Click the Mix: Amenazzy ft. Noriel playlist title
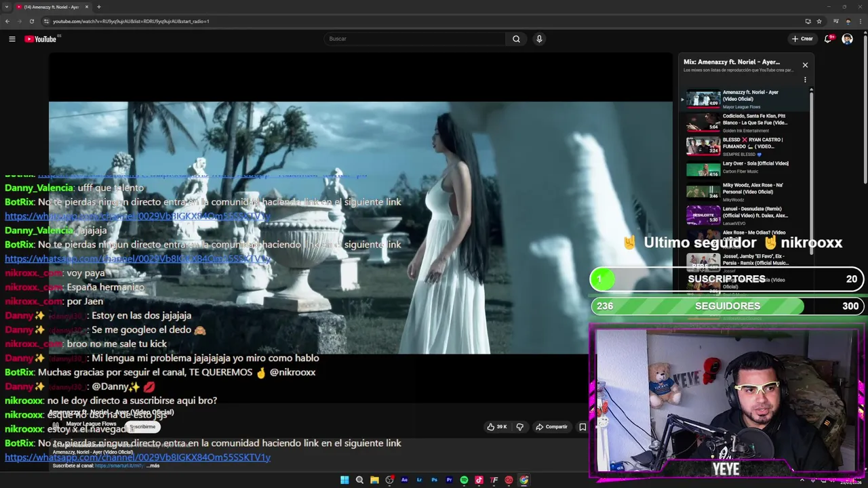 [x=731, y=62]
